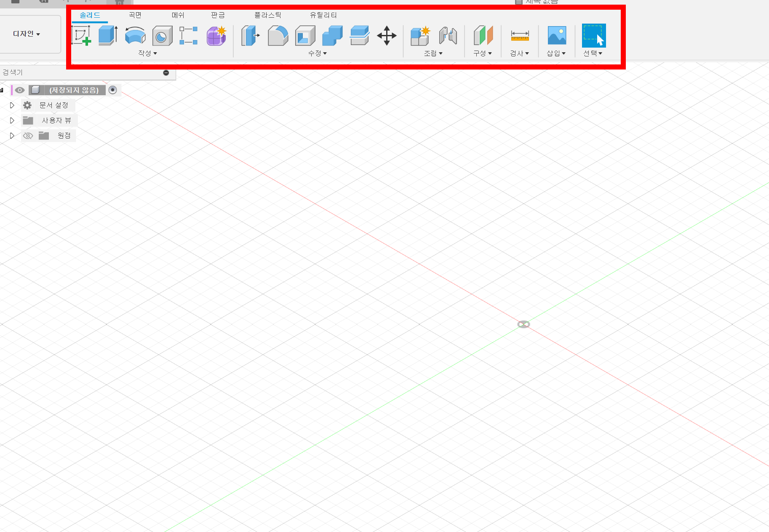769x532 pixels.
Task: Toggle visibility eye of (저장되지 않음) component
Action: pos(19,90)
